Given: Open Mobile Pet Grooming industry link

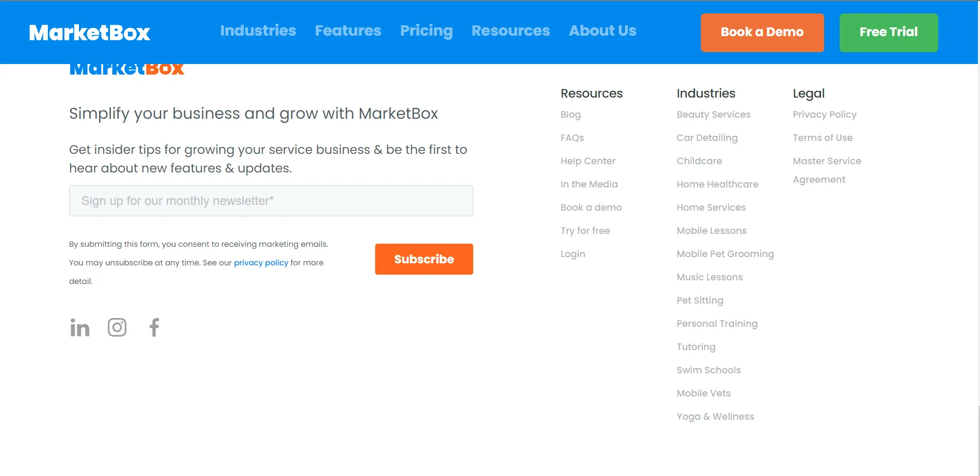Looking at the screenshot, I should [x=725, y=254].
